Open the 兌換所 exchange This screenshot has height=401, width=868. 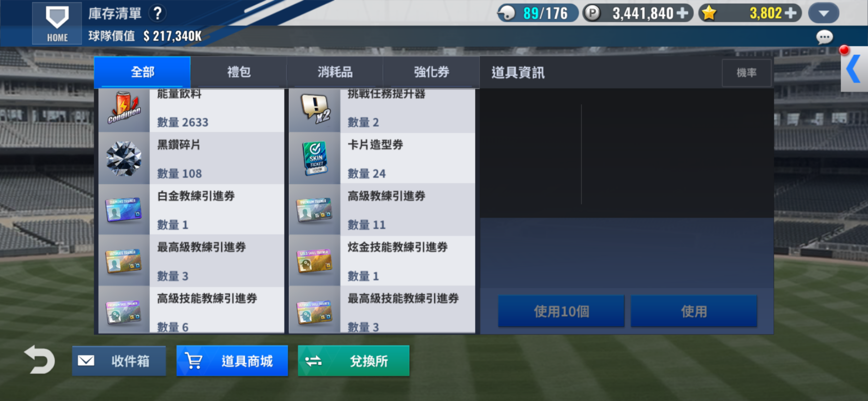point(353,361)
